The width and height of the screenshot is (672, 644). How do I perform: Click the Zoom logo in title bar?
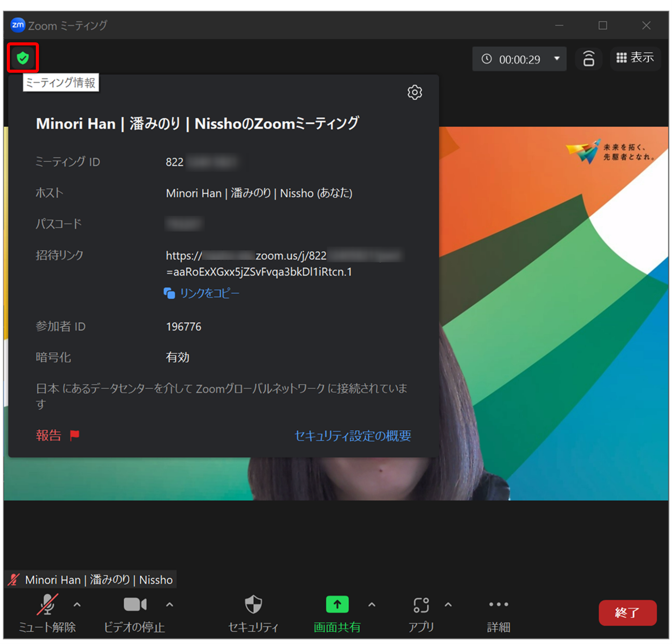(x=17, y=25)
